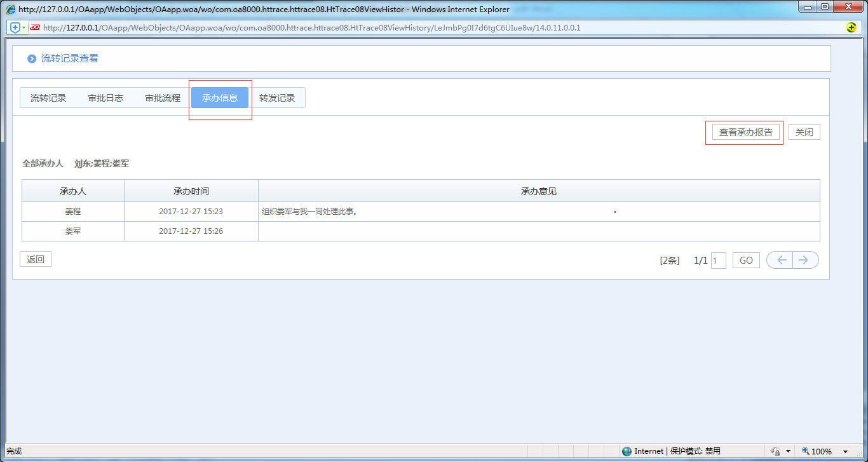Select the 审批流程 tab

pos(163,98)
